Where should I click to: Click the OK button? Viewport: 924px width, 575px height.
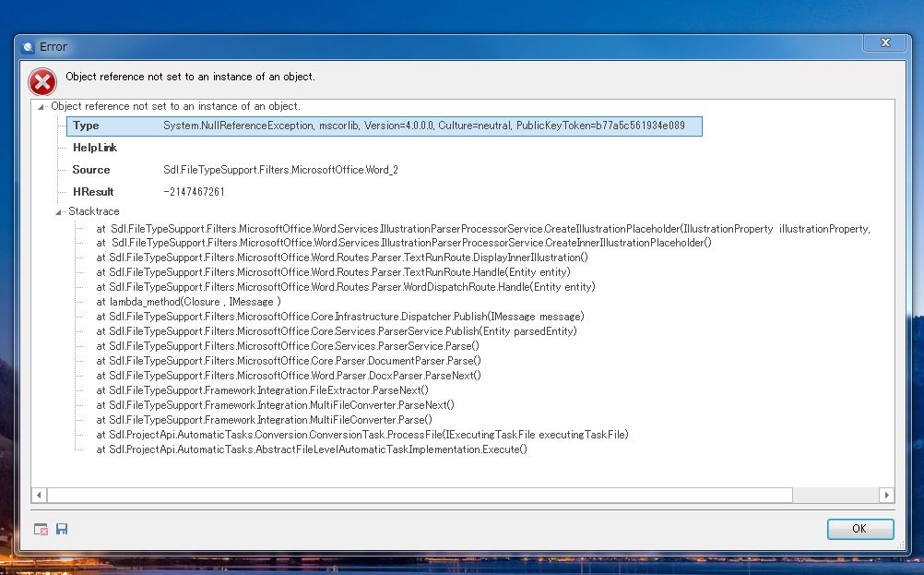click(859, 529)
